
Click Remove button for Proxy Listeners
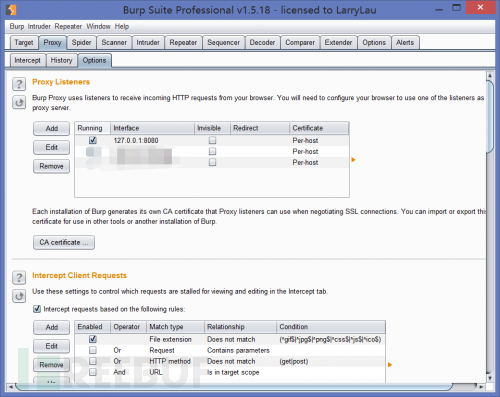pyautogui.click(x=52, y=166)
